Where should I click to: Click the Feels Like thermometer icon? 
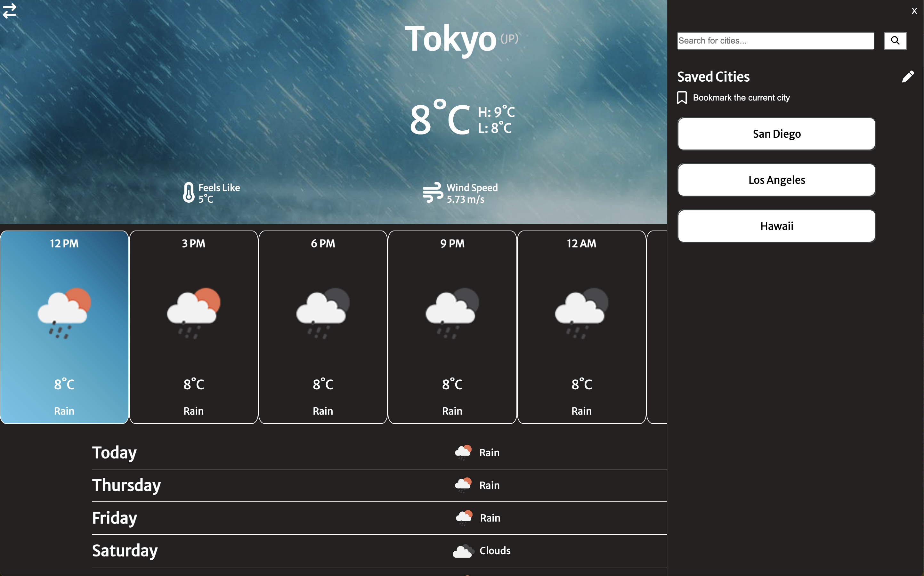[189, 192]
